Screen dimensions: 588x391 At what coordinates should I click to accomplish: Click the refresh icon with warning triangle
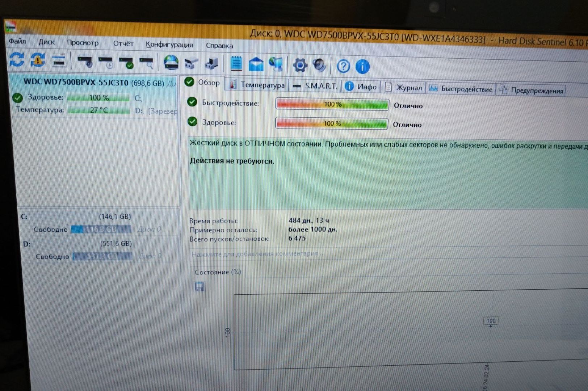pyautogui.click(x=38, y=60)
